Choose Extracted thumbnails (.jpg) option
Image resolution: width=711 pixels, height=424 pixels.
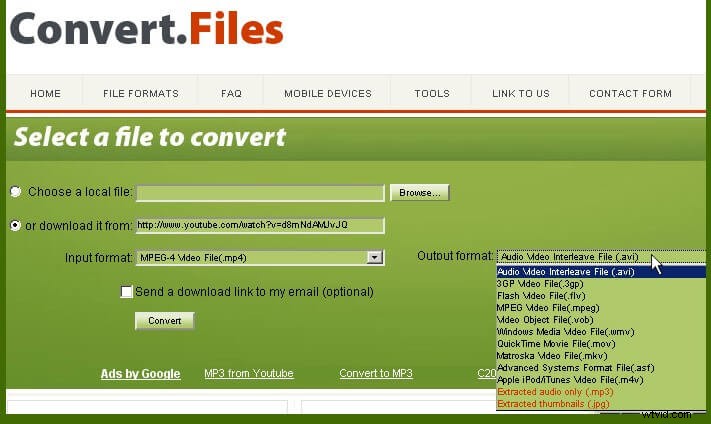tap(601, 404)
